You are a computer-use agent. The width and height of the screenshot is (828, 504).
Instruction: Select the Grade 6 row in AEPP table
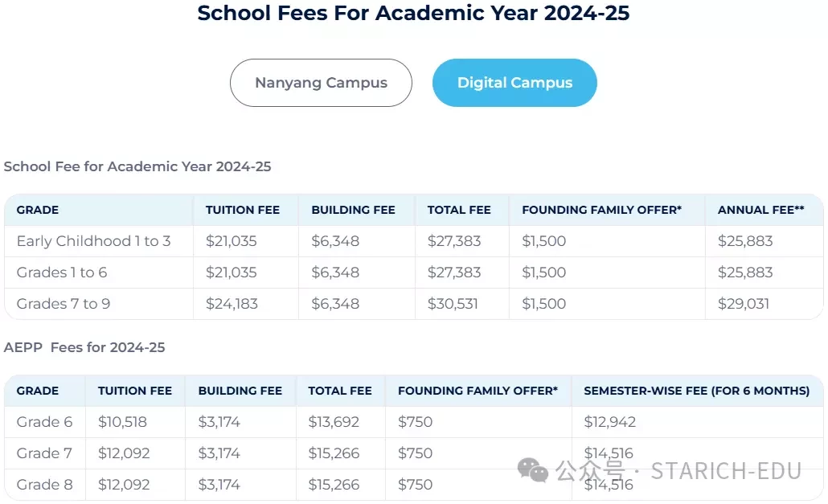coord(414,422)
